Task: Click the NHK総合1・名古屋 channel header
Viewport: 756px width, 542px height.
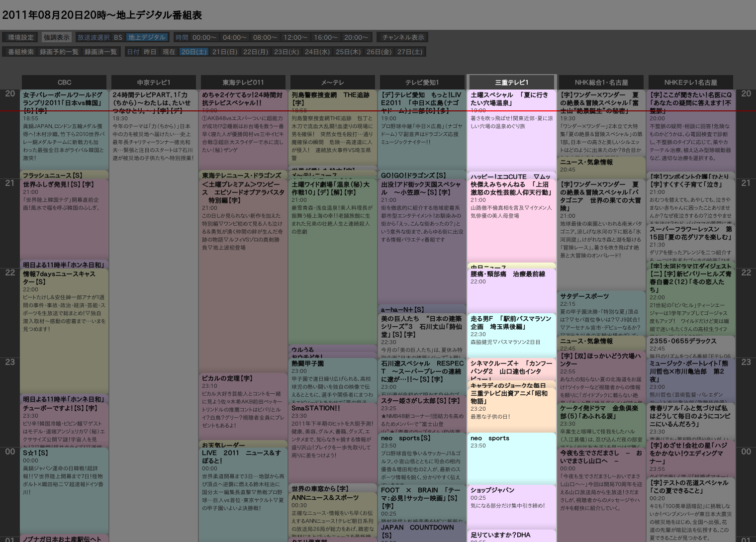Action: tap(601, 83)
